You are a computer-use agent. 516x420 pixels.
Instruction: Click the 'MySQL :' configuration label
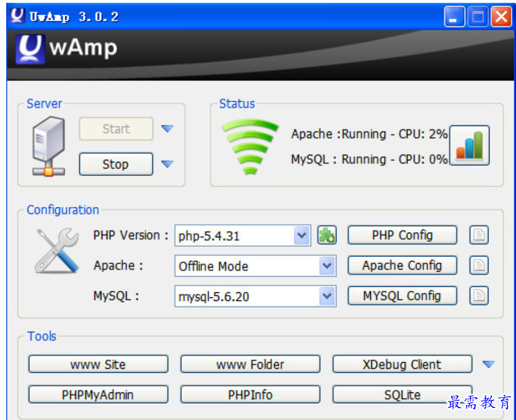pos(116,296)
